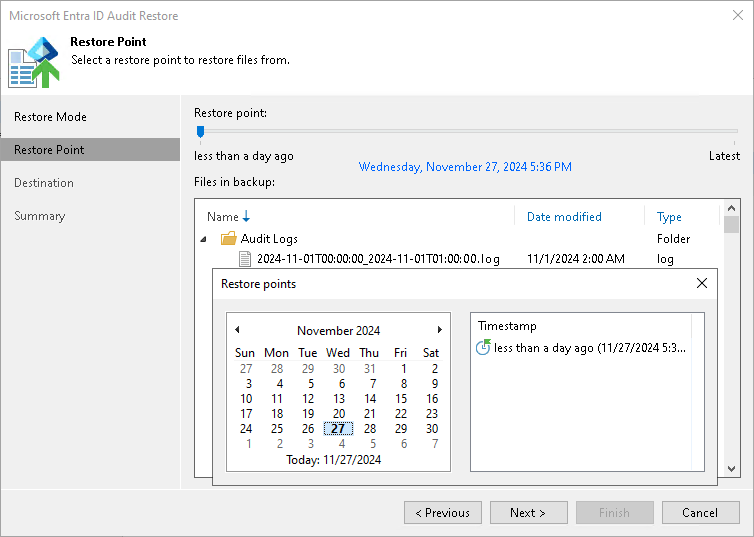Select the 'less than a day ago' timestamp row

[581, 348]
